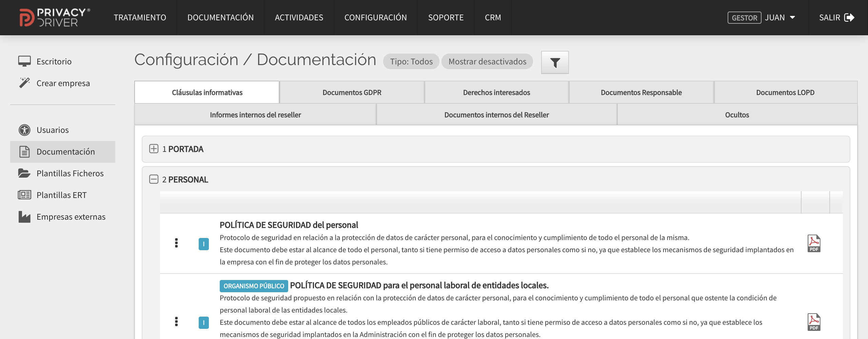The width and height of the screenshot is (868, 339).
Task: Click the Tipo: Todos filter chip
Action: tap(411, 62)
